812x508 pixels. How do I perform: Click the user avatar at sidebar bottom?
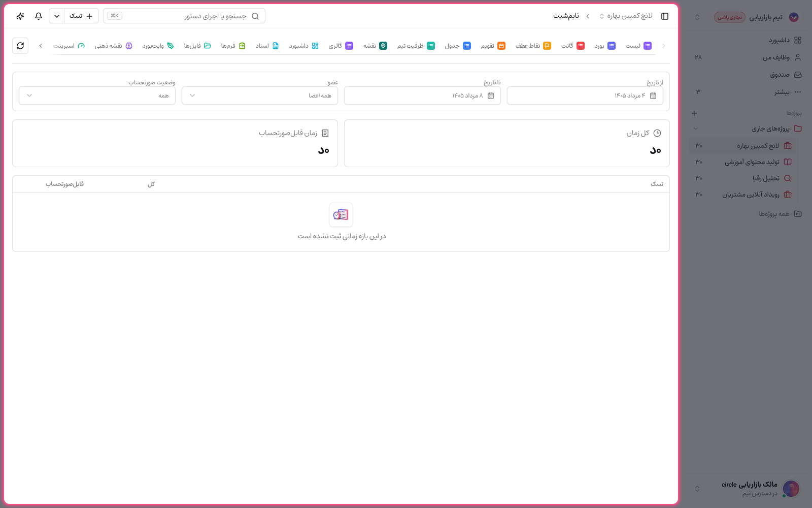pos(791,489)
